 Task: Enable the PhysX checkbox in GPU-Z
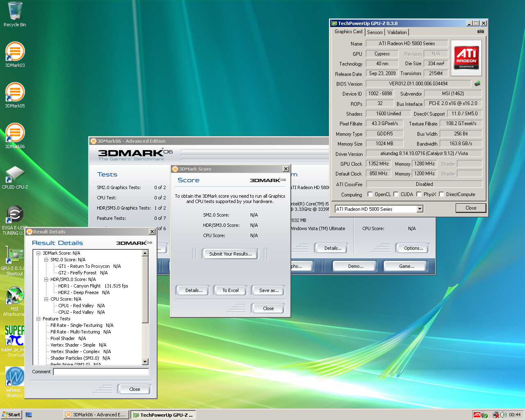tap(419, 194)
